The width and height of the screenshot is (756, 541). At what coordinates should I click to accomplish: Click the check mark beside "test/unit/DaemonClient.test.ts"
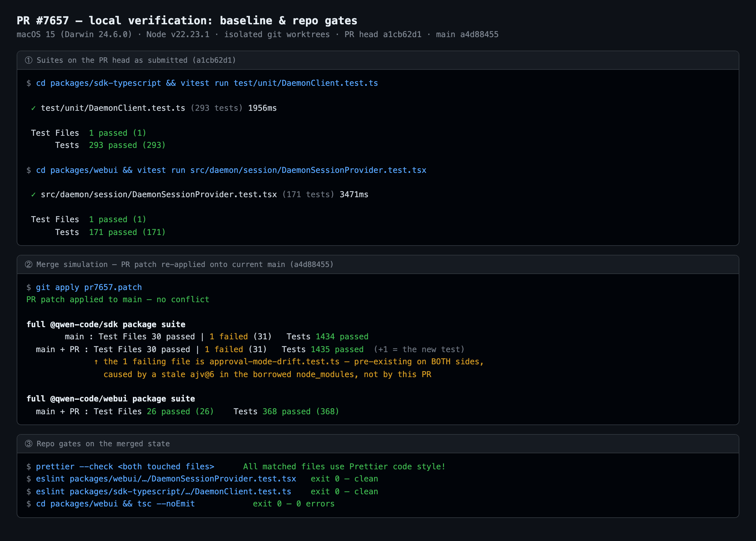click(x=33, y=108)
